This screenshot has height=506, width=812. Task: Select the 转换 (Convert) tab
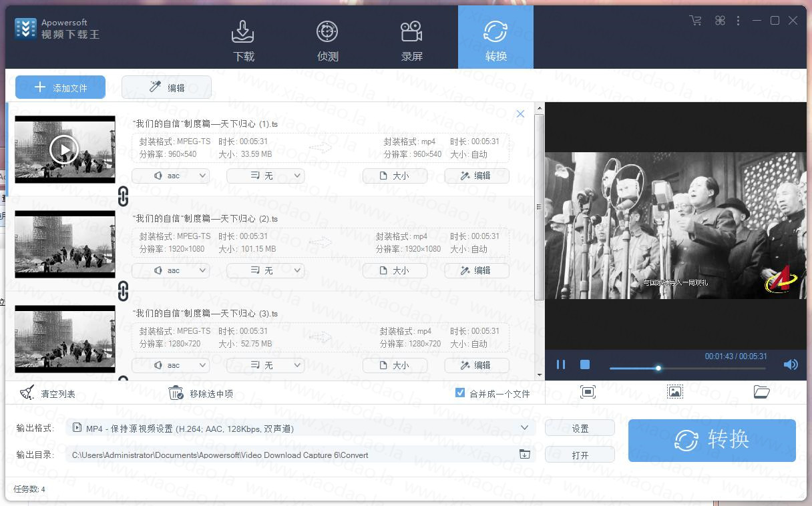pos(495,37)
